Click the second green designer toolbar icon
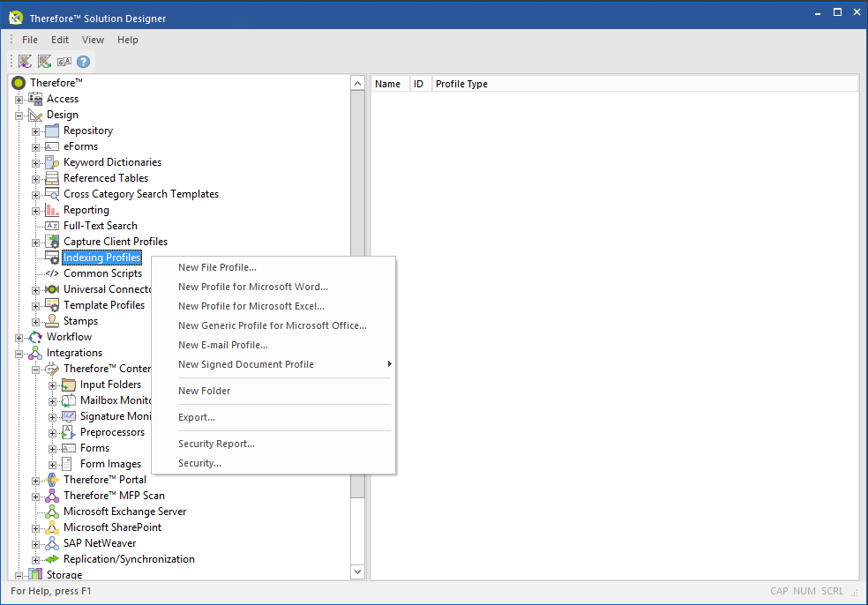 point(44,62)
